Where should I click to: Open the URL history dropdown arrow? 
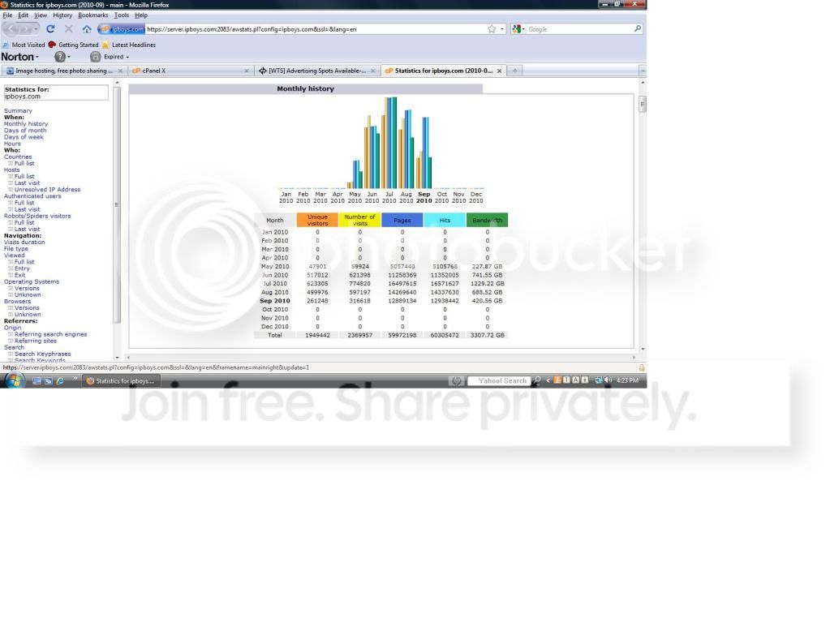502,29
